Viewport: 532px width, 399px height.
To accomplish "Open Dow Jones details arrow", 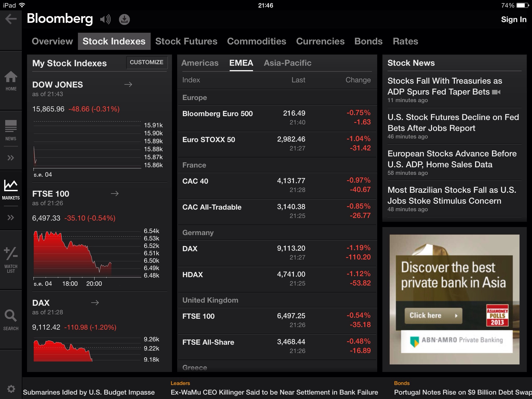I will (x=128, y=84).
